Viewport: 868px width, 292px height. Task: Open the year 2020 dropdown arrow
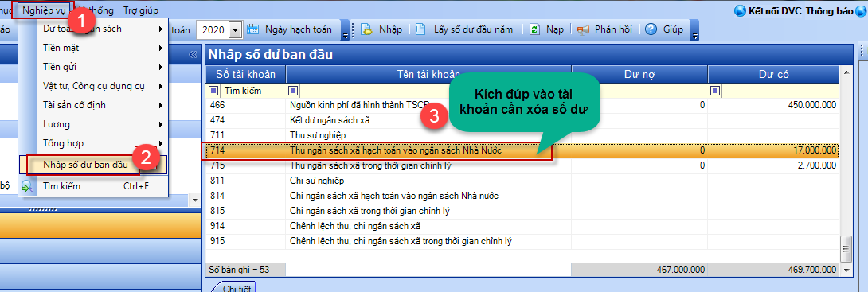(x=236, y=30)
